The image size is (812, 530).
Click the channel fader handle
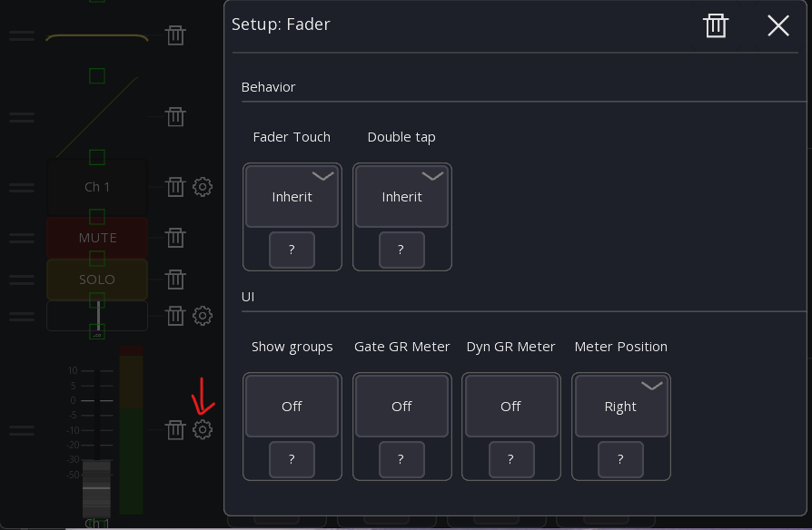tap(96, 488)
